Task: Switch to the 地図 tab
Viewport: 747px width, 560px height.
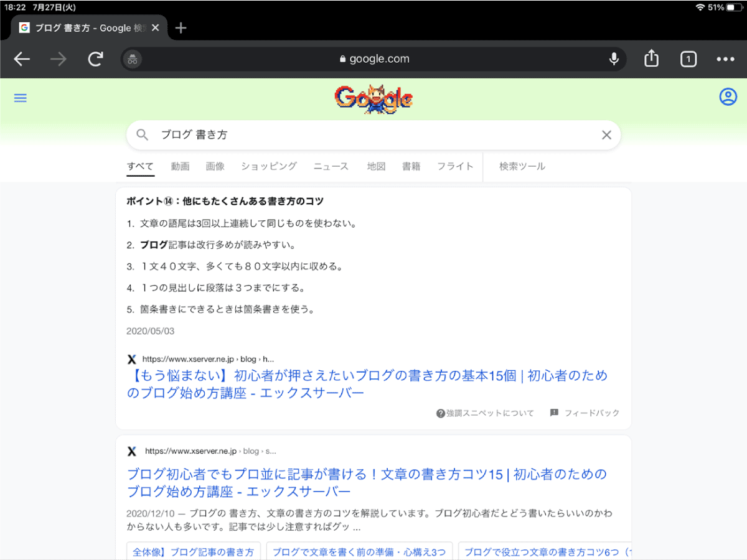Action: [x=376, y=166]
